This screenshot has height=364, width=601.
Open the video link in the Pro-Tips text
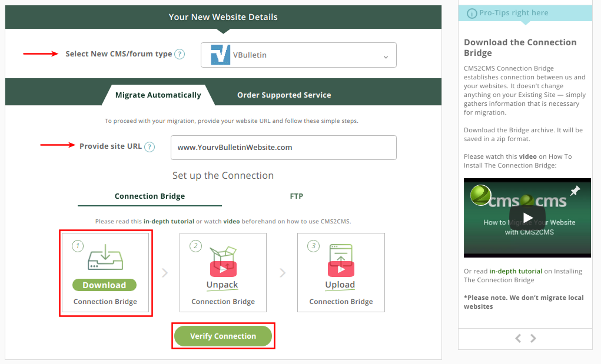pos(528,156)
